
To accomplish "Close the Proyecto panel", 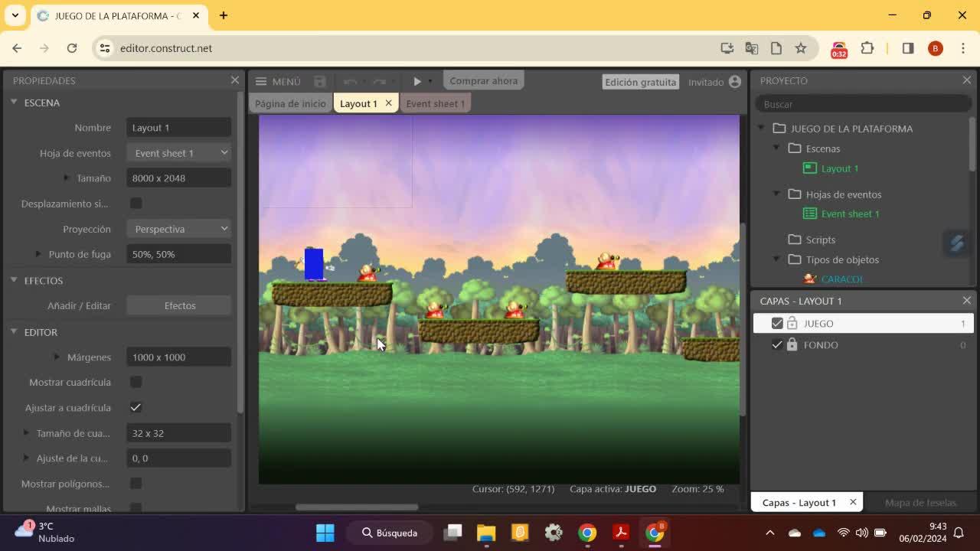I will [967, 80].
